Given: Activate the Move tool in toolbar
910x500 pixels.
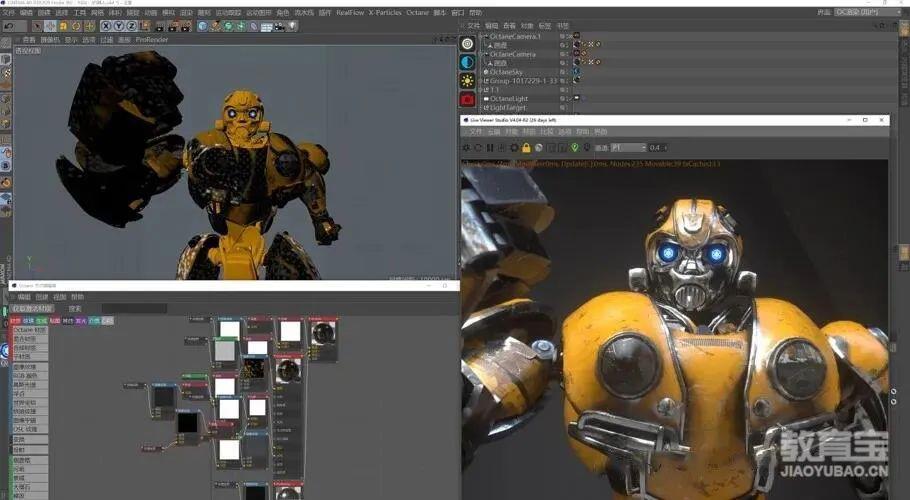Looking at the screenshot, I should click(x=50, y=26).
